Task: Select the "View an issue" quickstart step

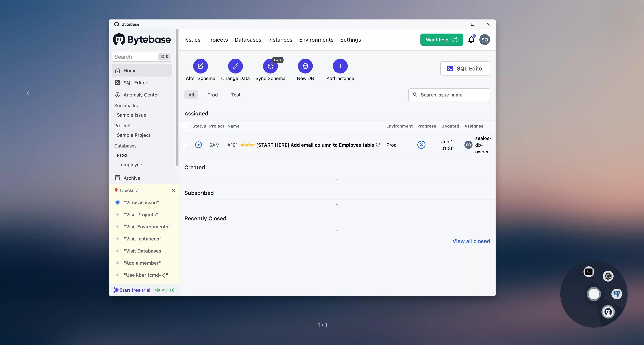Action: (141, 203)
